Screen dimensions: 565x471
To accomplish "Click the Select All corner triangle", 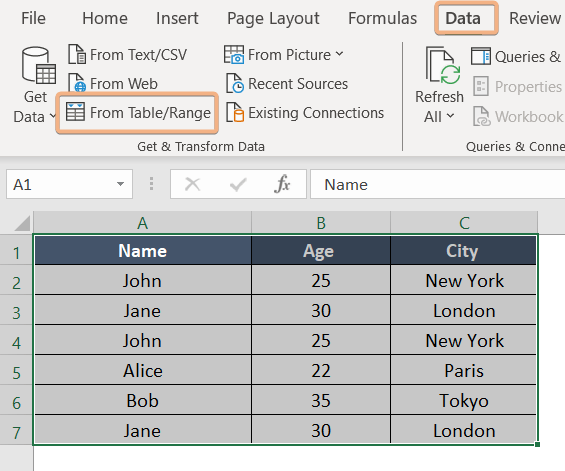I will click(22, 223).
